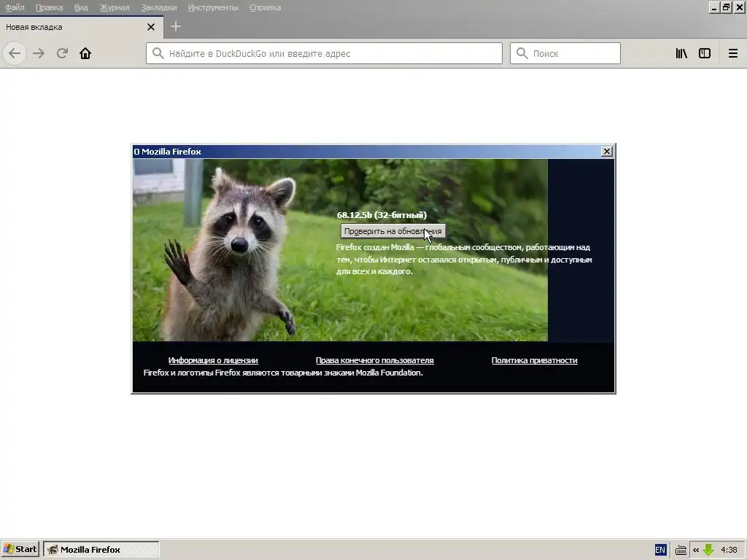Open Права конечного пользователя link

pyautogui.click(x=374, y=360)
